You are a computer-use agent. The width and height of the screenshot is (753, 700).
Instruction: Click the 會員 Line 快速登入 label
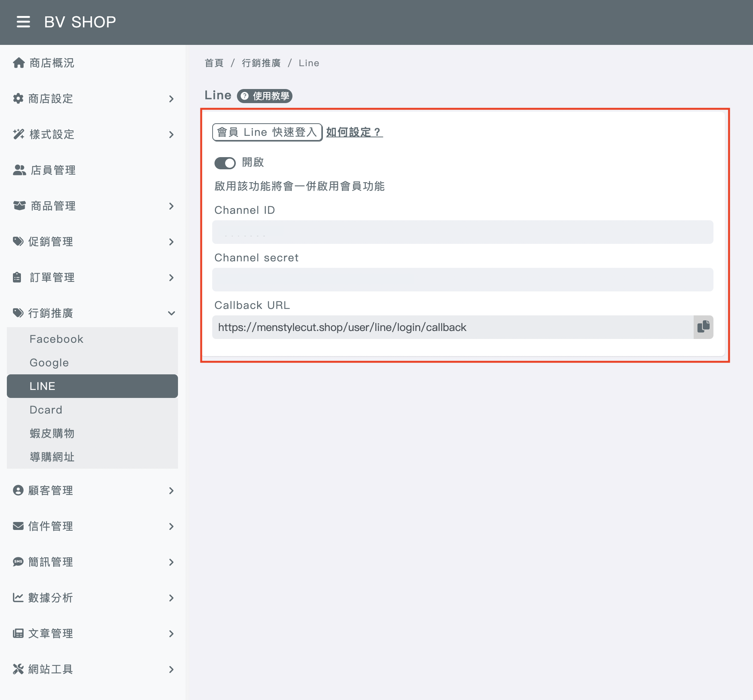point(267,132)
